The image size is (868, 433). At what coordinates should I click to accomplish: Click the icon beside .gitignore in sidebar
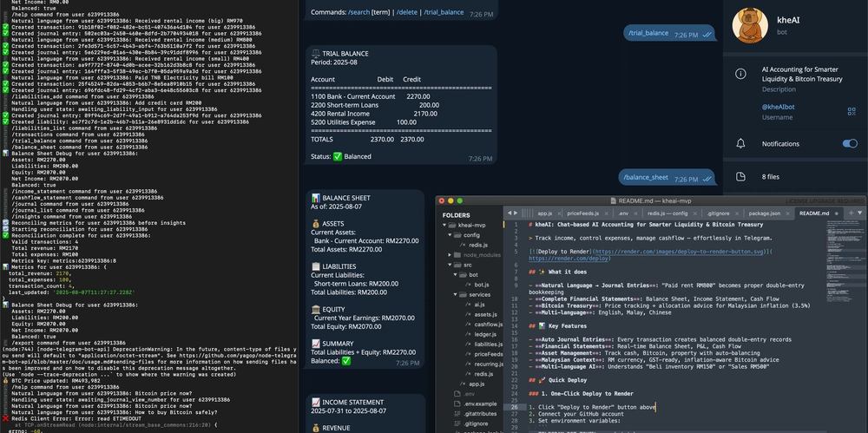457,424
